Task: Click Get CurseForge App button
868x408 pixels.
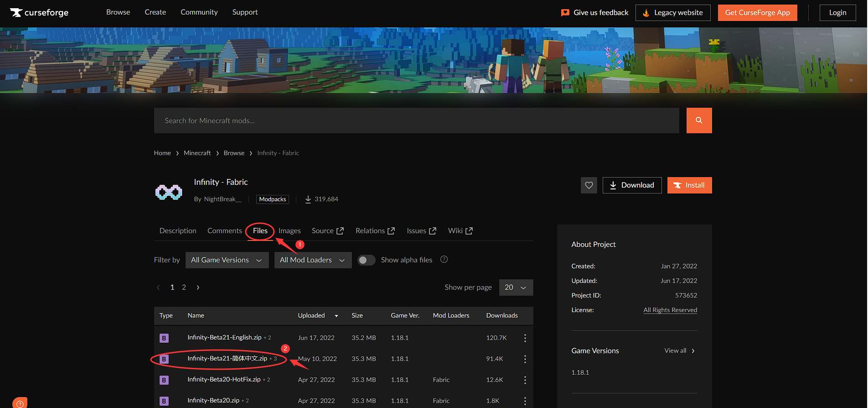Action: pos(757,13)
